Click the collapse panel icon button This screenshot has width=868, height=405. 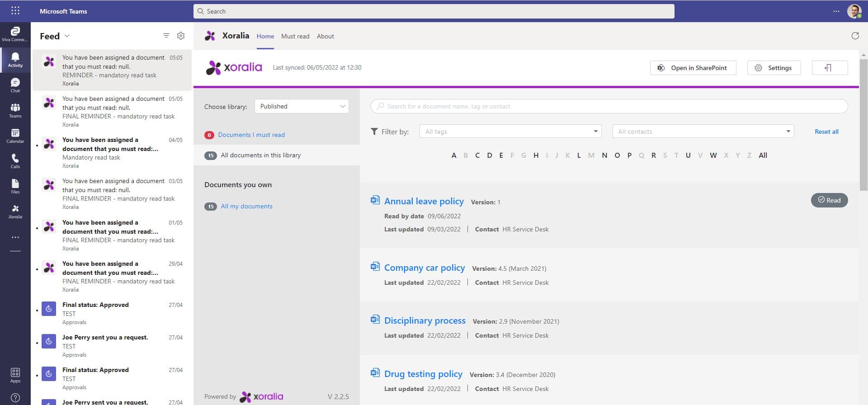(830, 68)
